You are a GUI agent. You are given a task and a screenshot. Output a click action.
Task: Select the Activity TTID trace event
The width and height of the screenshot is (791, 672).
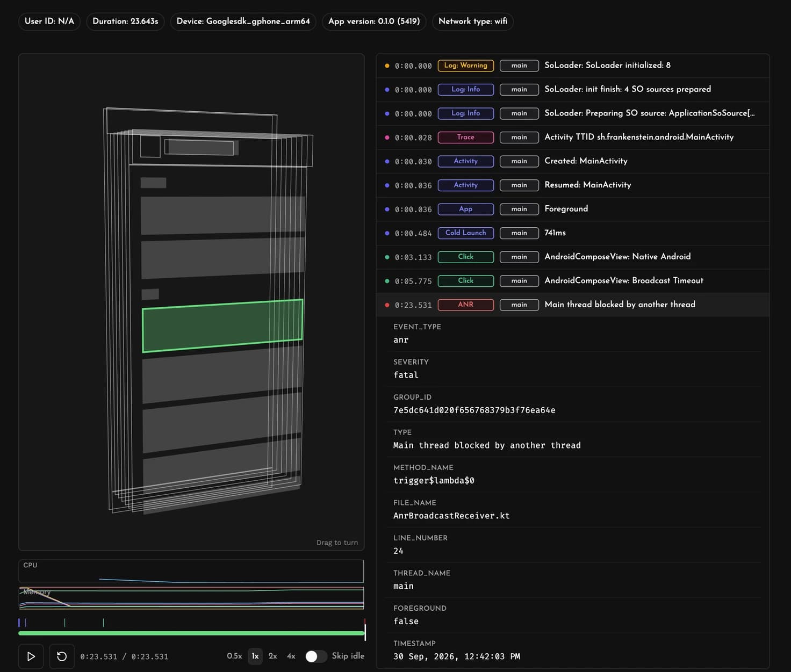[x=573, y=138]
